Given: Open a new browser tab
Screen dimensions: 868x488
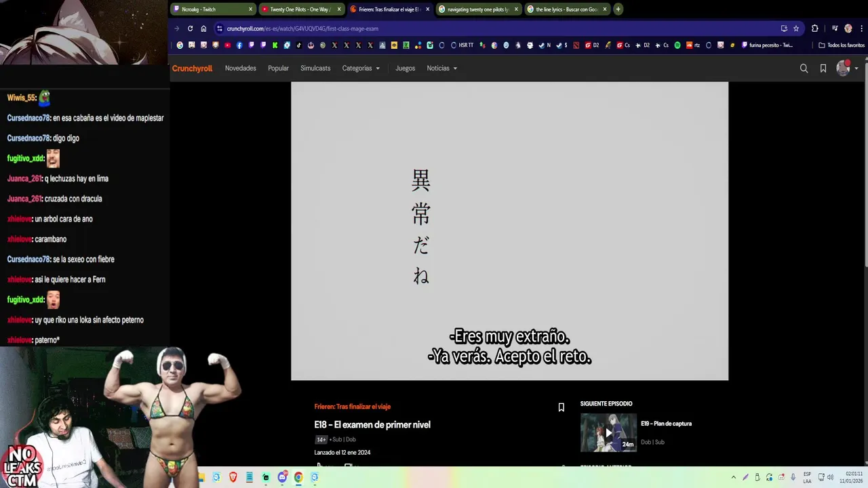Looking at the screenshot, I should [x=618, y=9].
